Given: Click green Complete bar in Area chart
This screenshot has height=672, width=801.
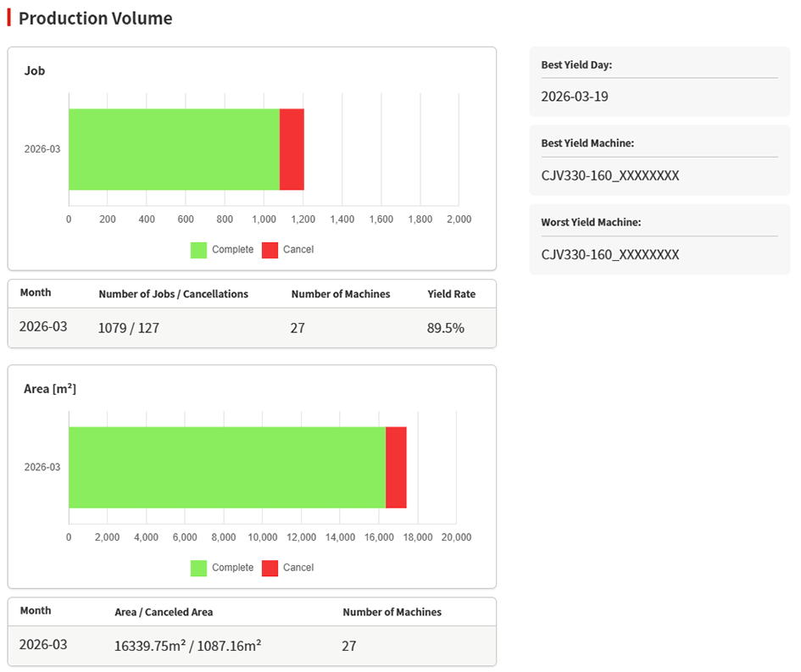Looking at the screenshot, I should 227,467.
